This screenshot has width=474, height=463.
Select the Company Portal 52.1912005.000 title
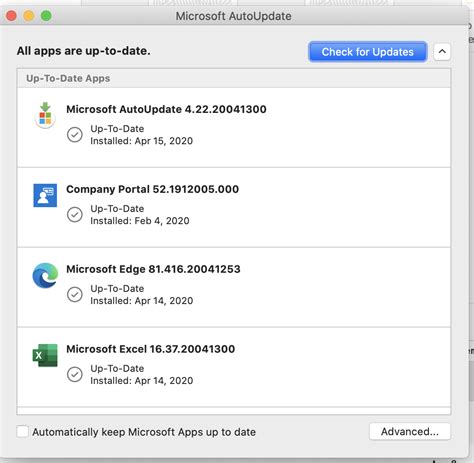(152, 189)
